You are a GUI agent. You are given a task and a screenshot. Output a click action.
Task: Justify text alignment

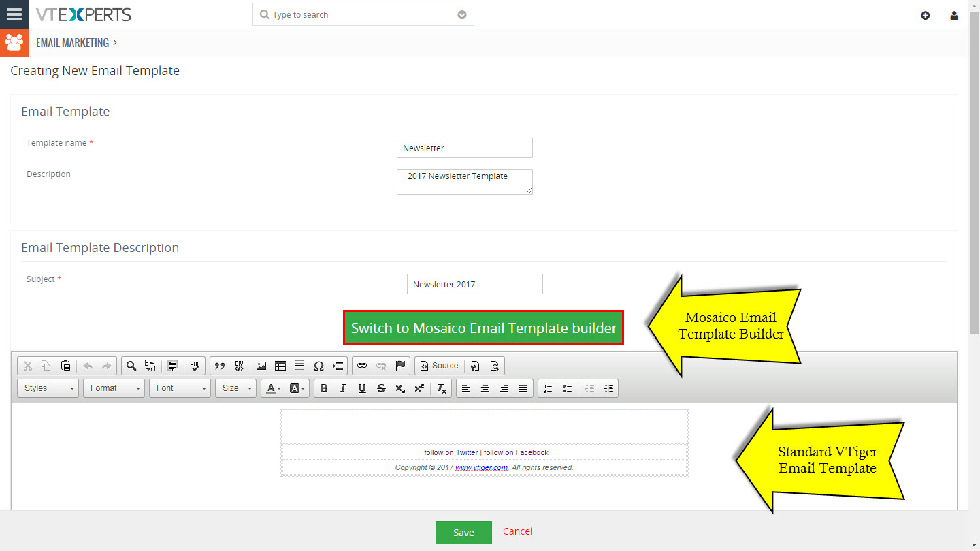(x=523, y=388)
